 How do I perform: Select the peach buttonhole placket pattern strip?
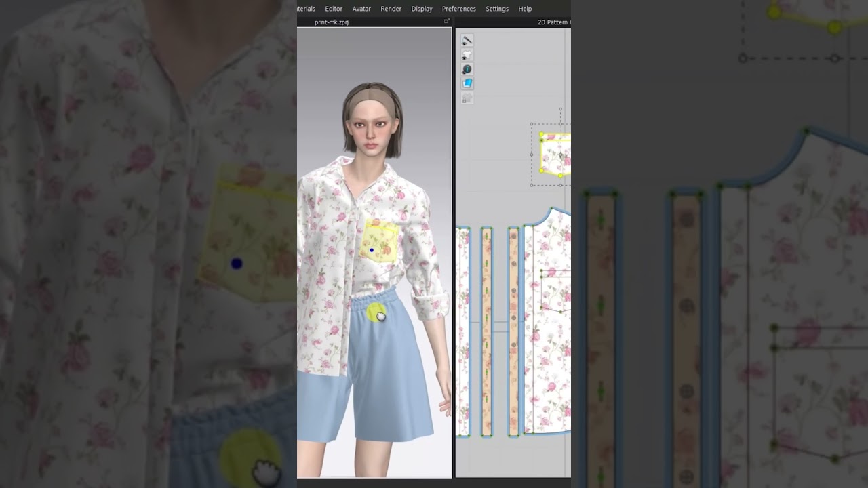pos(486,331)
